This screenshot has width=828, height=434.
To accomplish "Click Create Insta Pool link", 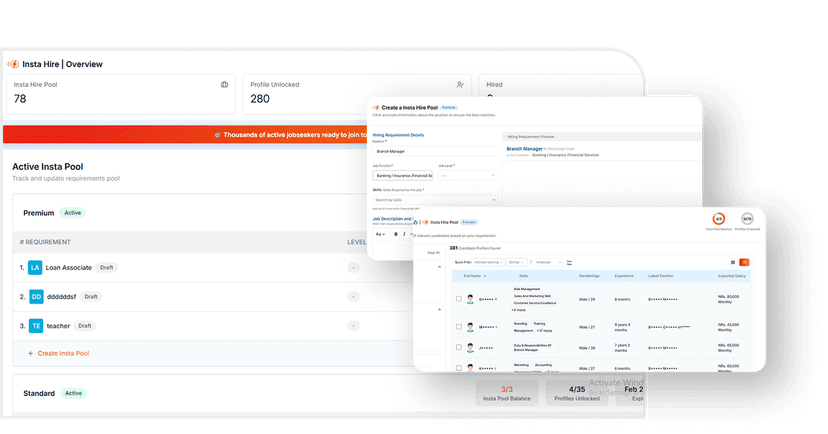I will pyautogui.click(x=63, y=353).
